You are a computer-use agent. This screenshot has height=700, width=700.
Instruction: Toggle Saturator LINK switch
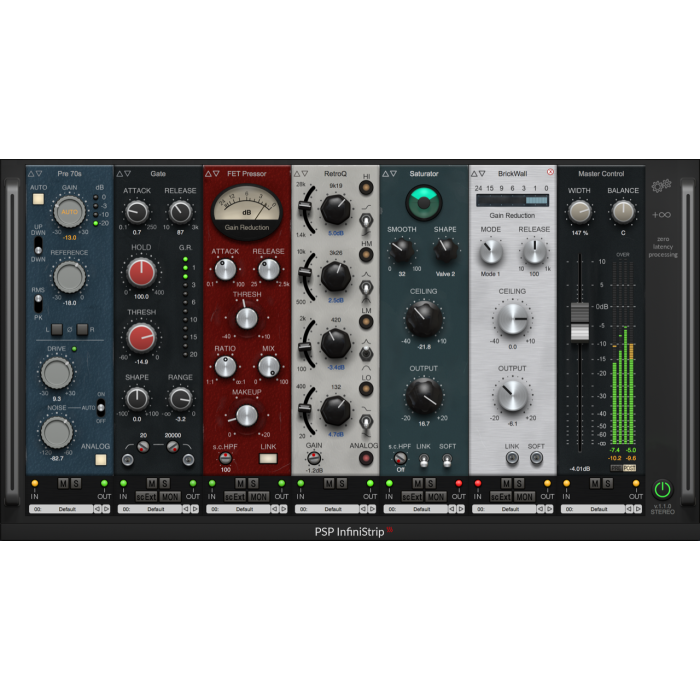(424, 460)
